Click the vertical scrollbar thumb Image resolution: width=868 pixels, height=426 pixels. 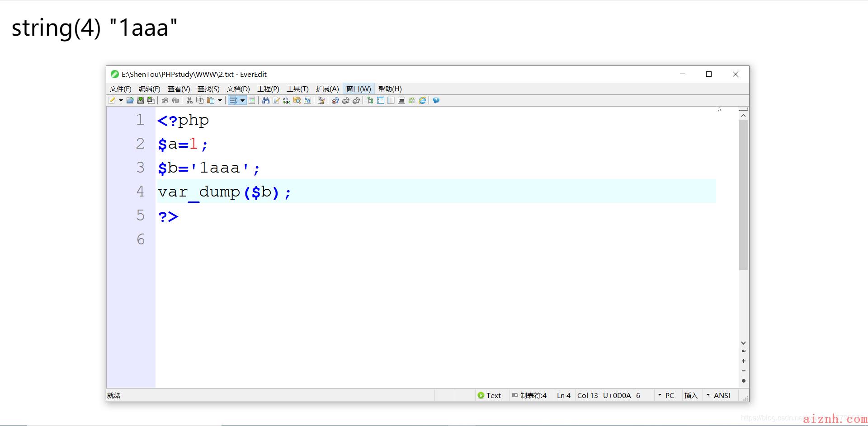tap(743, 195)
